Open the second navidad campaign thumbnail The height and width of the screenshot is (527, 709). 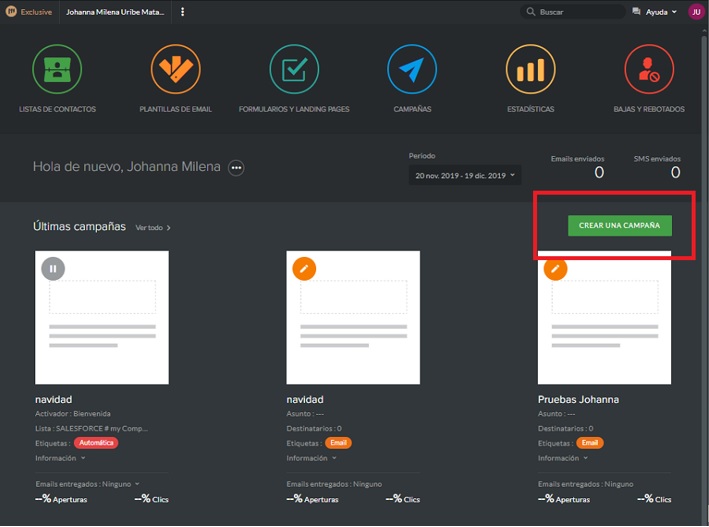(353, 317)
